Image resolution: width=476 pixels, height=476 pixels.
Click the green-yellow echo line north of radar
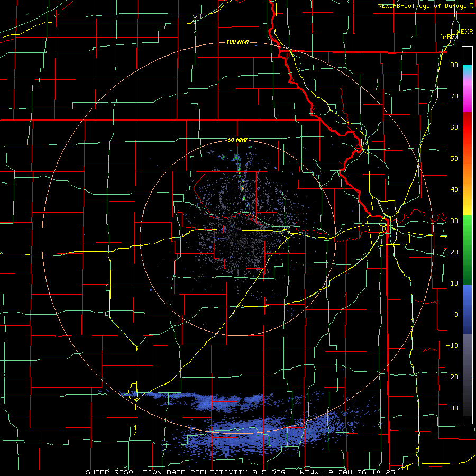pos(241,181)
